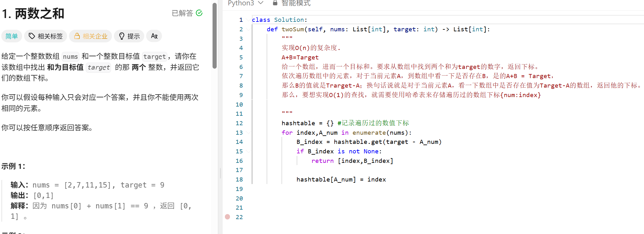Click the inline 'target' code term in the first sentence
Viewport: 644px width, 234px height.
pyautogui.click(x=154, y=57)
